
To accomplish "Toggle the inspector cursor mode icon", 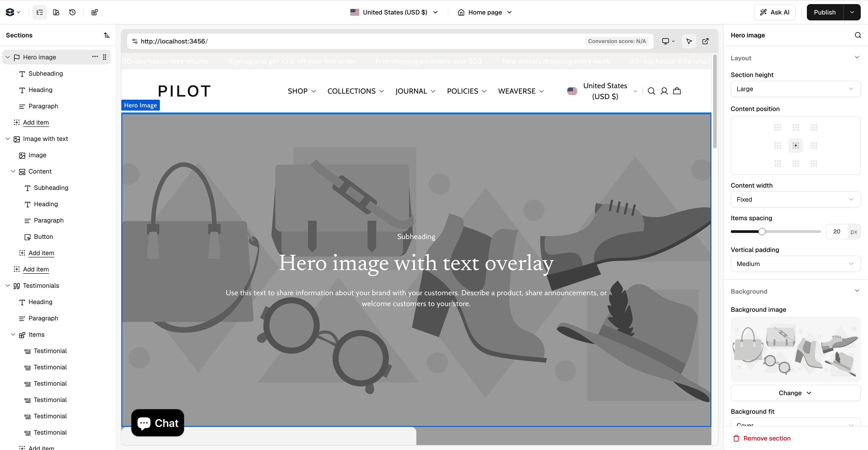I will (689, 41).
